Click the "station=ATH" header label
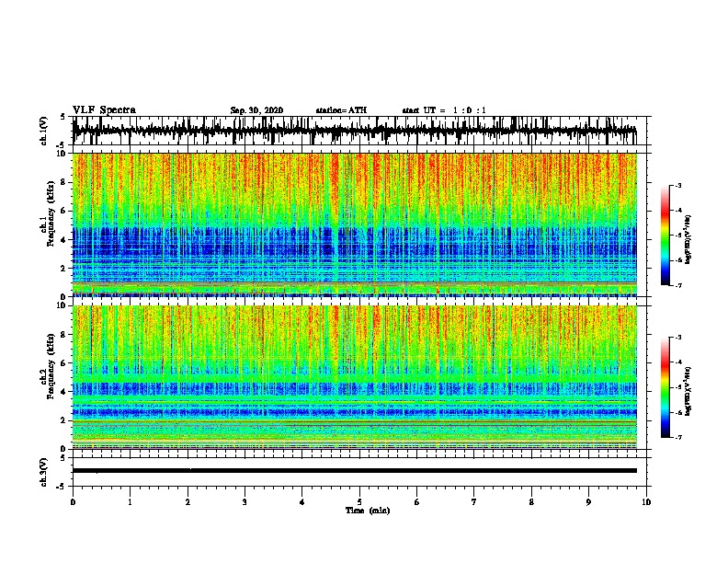Viewport: 728px width, 563px height. click(341, 110)
